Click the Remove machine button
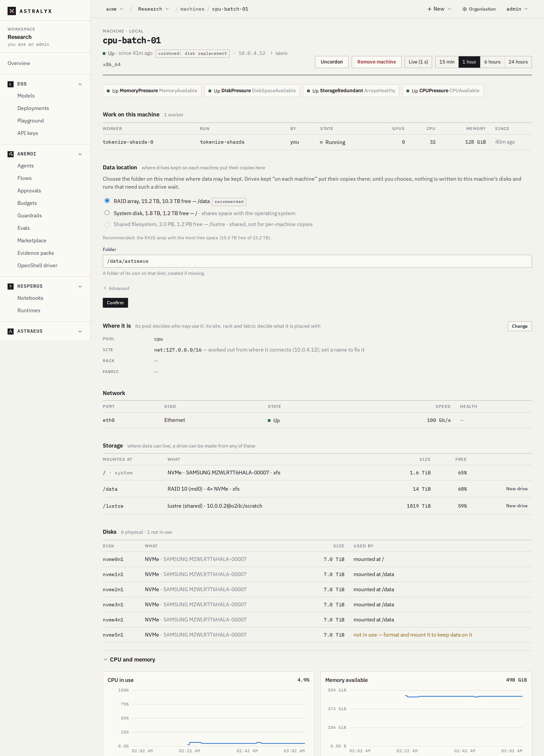The width and height of the screenshot is (544, 756). tap(376, 62)
